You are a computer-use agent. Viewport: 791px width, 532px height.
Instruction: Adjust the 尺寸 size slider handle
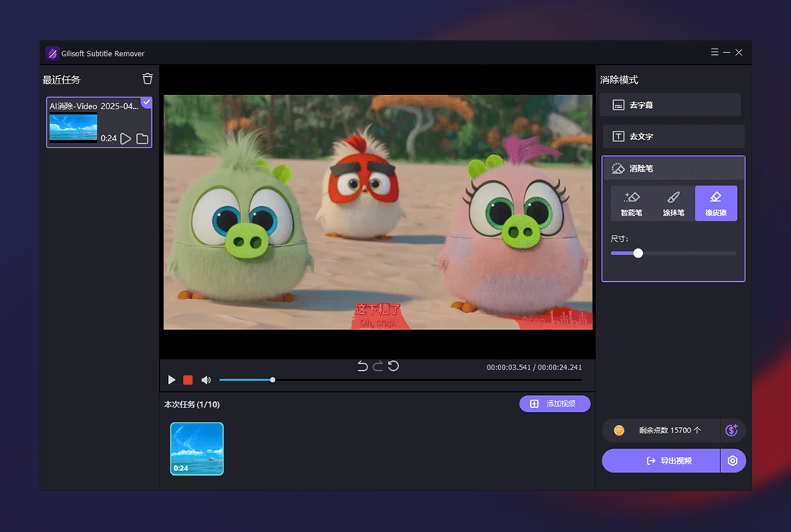point(638,253)
